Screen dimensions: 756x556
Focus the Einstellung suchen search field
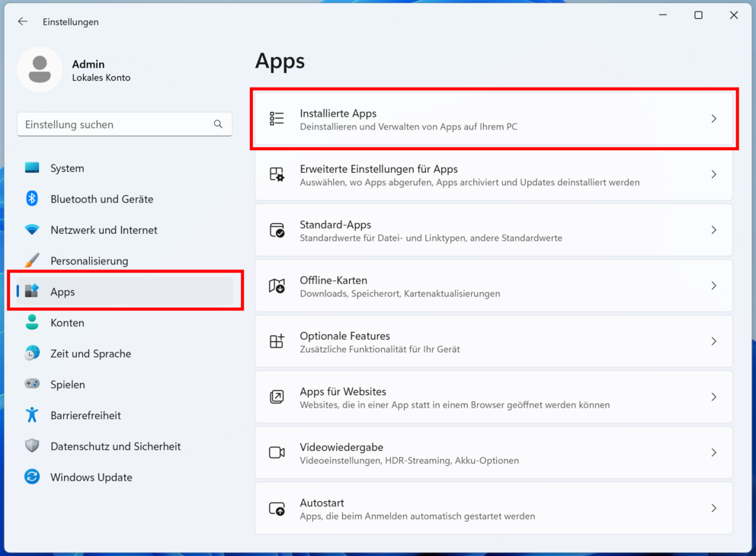pos(124,124)
